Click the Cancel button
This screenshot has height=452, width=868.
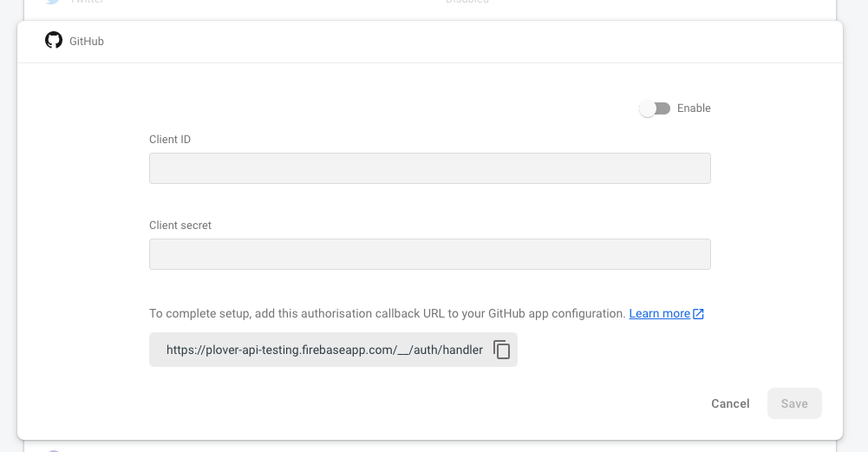point(730,403)
